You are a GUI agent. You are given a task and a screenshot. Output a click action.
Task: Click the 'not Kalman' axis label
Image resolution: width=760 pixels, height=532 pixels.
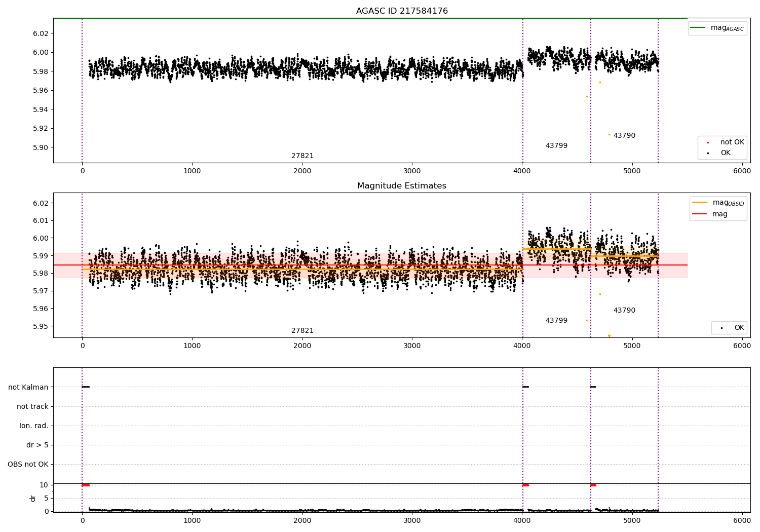tap(28, 387)
